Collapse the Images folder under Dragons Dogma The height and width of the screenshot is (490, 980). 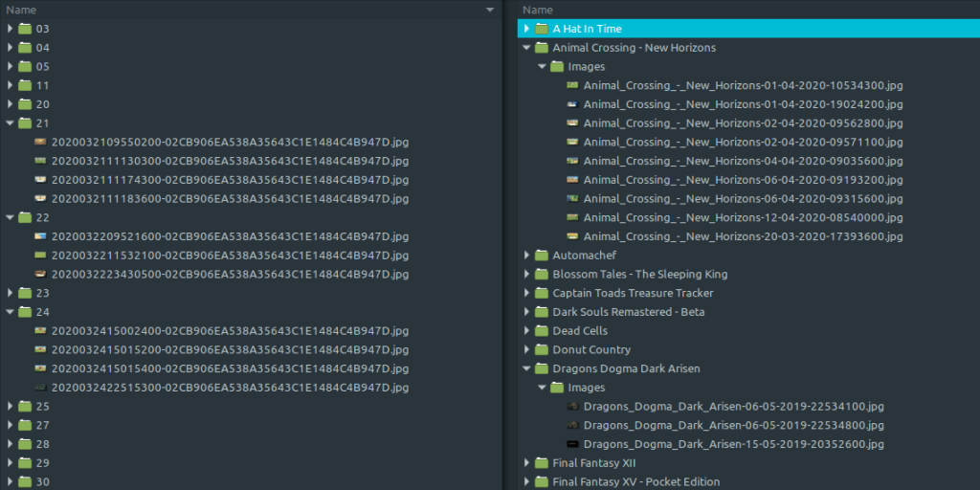pos(542,388)
